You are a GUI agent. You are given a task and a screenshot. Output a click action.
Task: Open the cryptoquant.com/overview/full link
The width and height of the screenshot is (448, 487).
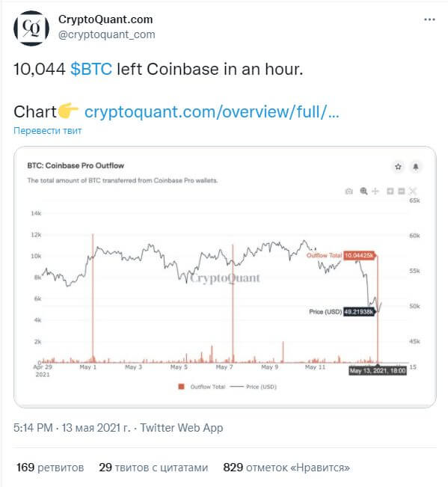[212, 111]
